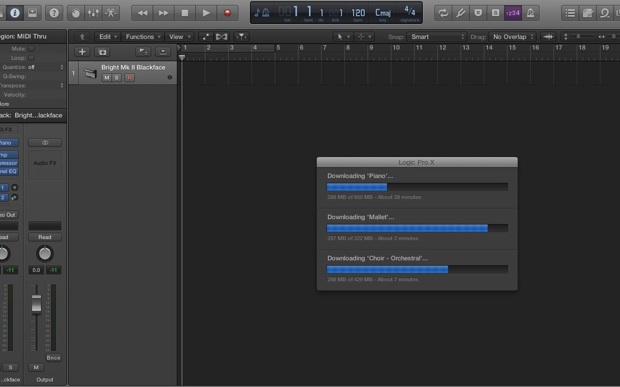
Task: Click the Output Bnce button
Action: point(53,358)
